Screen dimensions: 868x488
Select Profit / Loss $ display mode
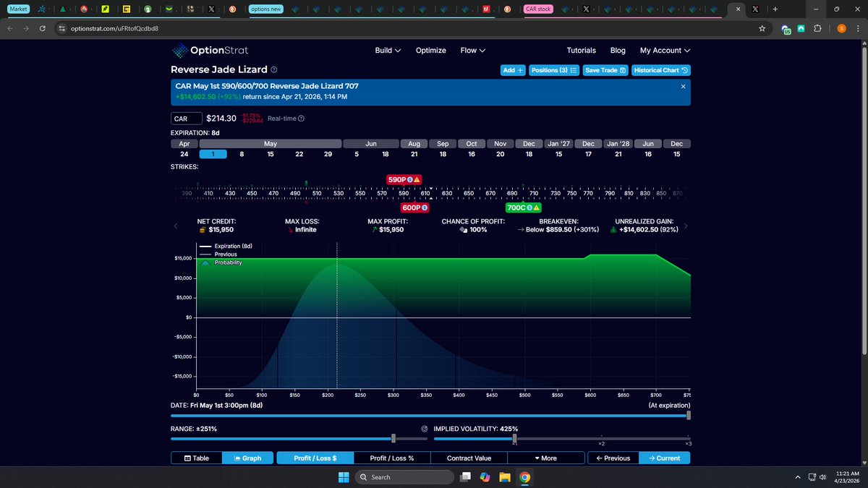pyautogui.click(x=315, y=458)
